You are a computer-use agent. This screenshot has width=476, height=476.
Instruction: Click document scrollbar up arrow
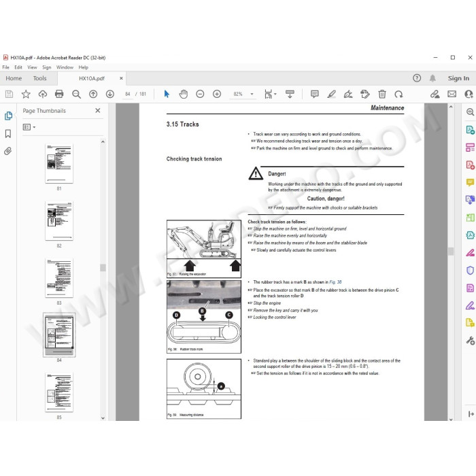pyautogui.click(x=451, y=107)
